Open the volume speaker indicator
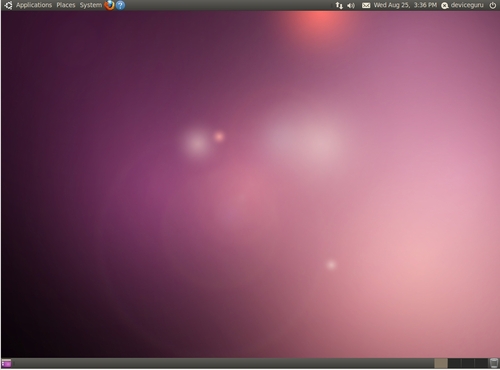Viewport: 500px width, 370px height. pos(351,5)
